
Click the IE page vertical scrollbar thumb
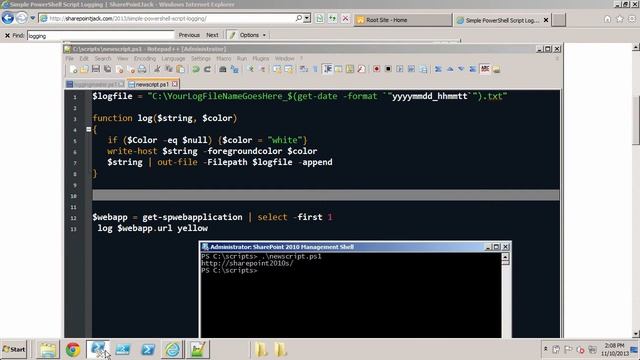(x=636, y=120)
